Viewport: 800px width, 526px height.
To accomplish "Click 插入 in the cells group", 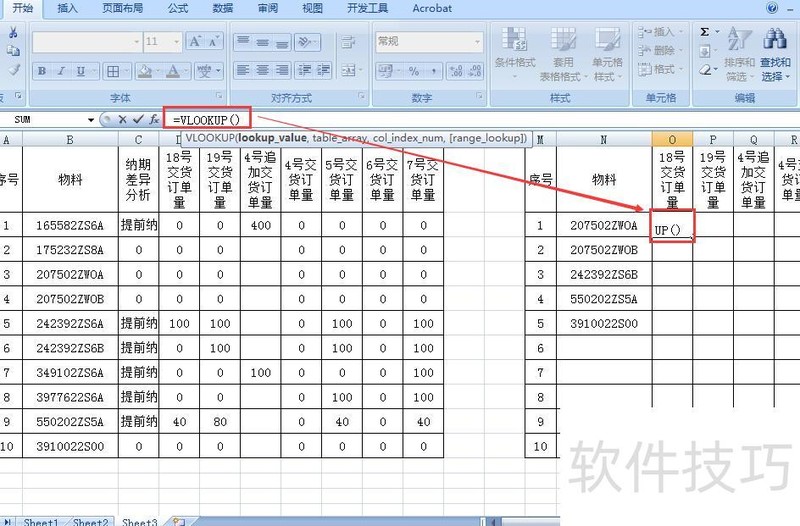I will (661, 32).
